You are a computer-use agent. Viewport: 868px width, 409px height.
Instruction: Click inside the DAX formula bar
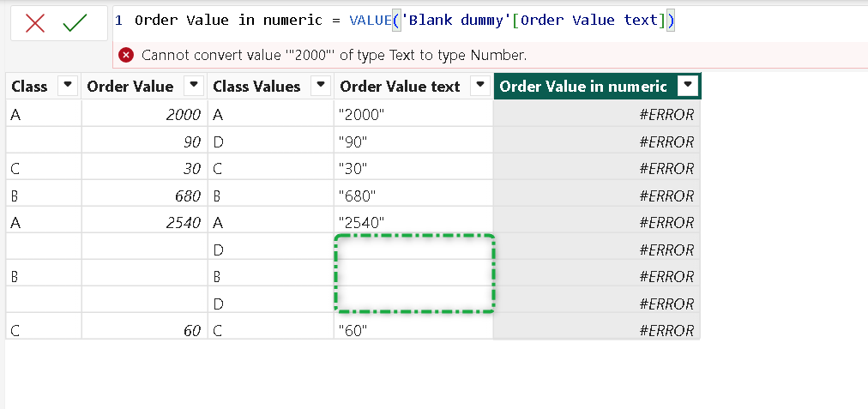tap(755, 21)
